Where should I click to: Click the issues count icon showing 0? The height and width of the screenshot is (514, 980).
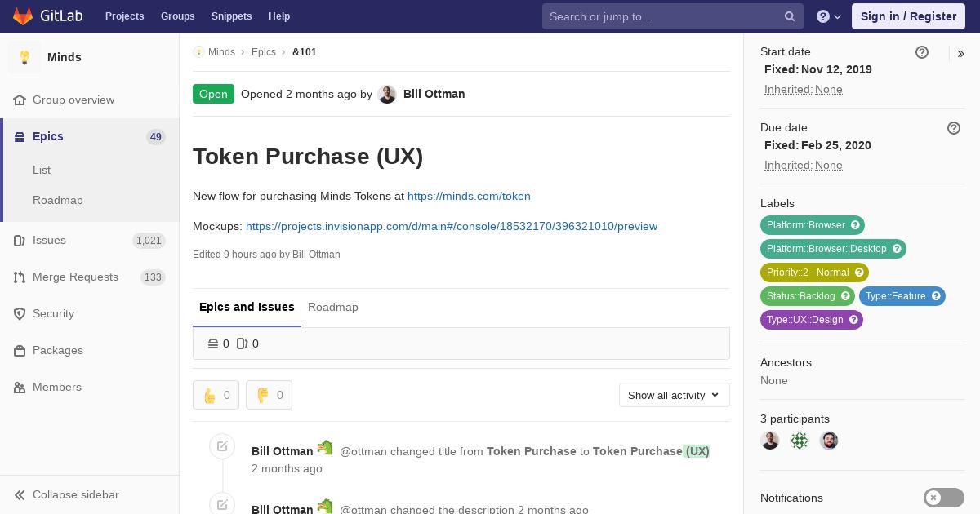243,343
